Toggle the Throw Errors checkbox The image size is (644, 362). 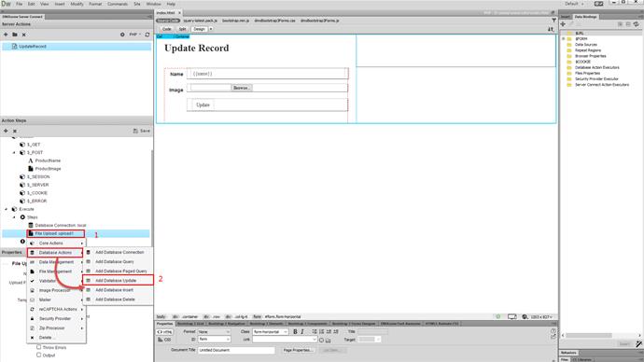[x=38, y=347]
